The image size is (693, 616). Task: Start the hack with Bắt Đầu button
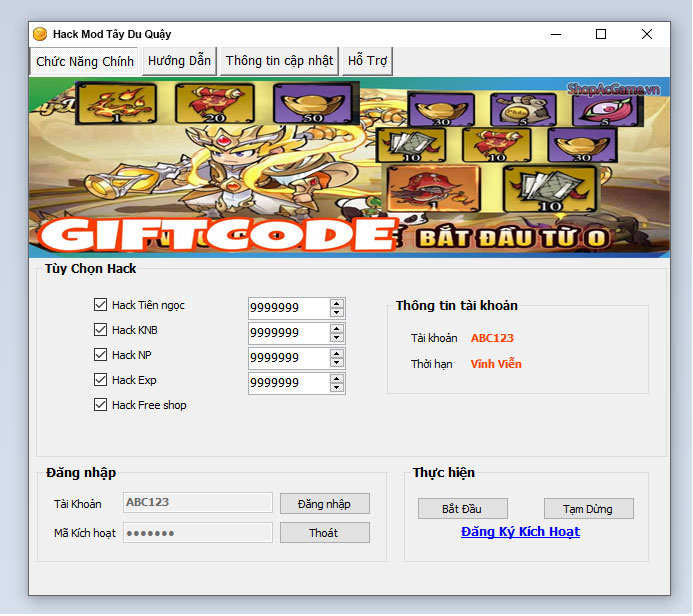pyautogui.click(x=462, y=509)
